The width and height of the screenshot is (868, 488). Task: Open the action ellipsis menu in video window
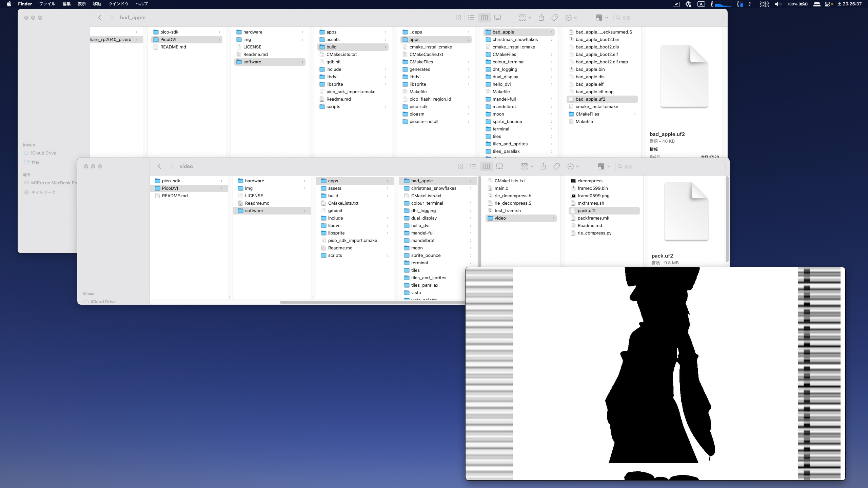[573, 166]
